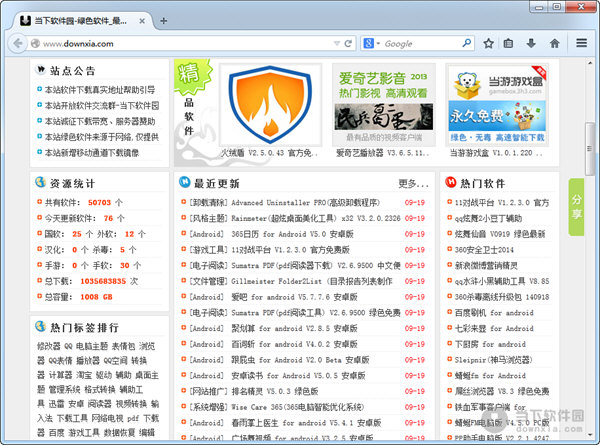Open the URL history dropdown arrow

pyautogui.click(x=337, y=44)
